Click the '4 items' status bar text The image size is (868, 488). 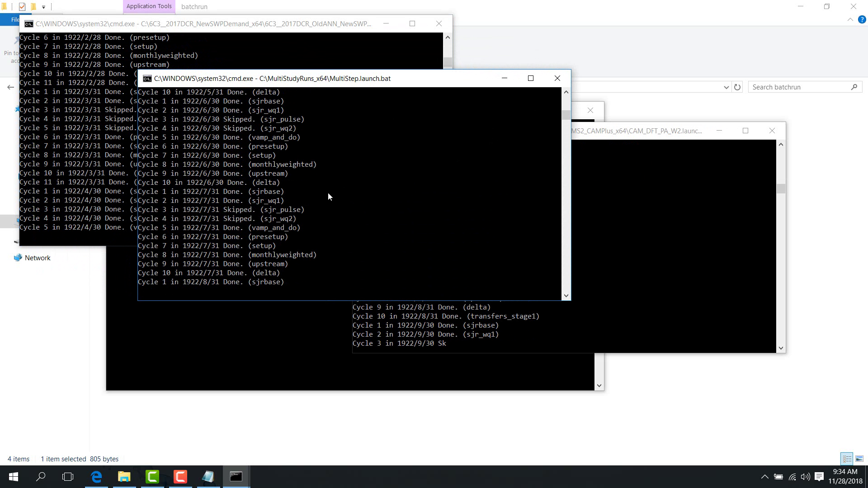point(19,459)
